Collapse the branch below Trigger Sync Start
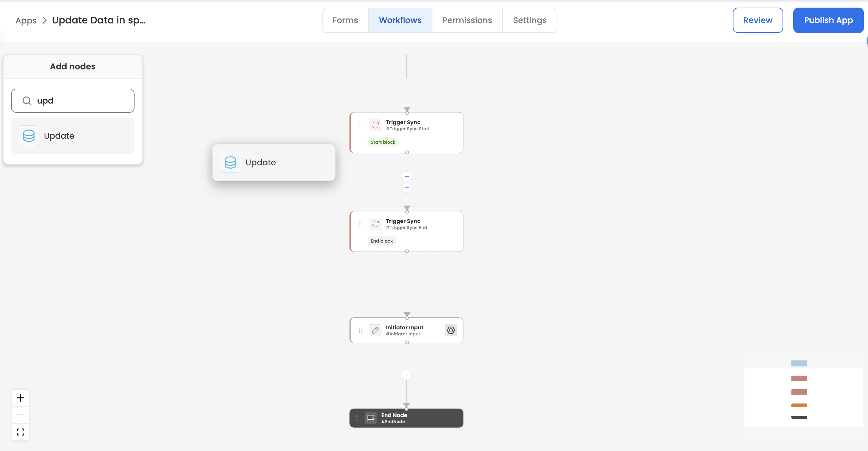The height and width of the screenshot is (451, 868). (407, 176)
